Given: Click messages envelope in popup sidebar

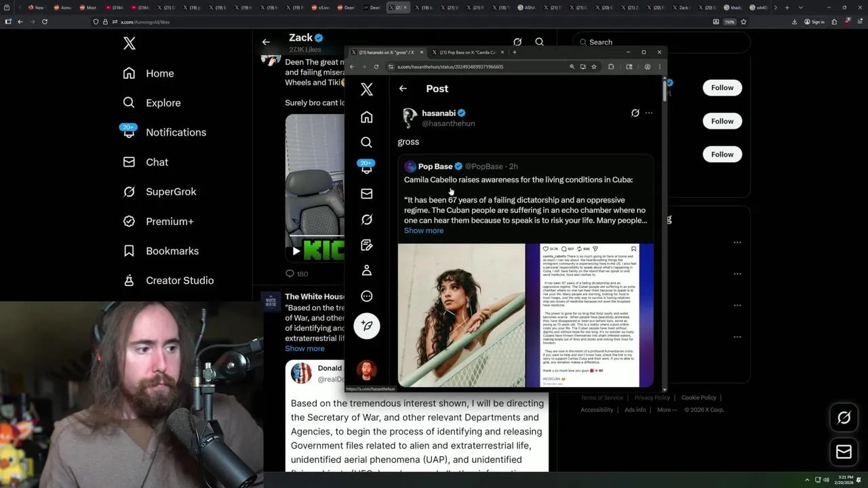Looking at the screenshot, I should pos(367,194).
